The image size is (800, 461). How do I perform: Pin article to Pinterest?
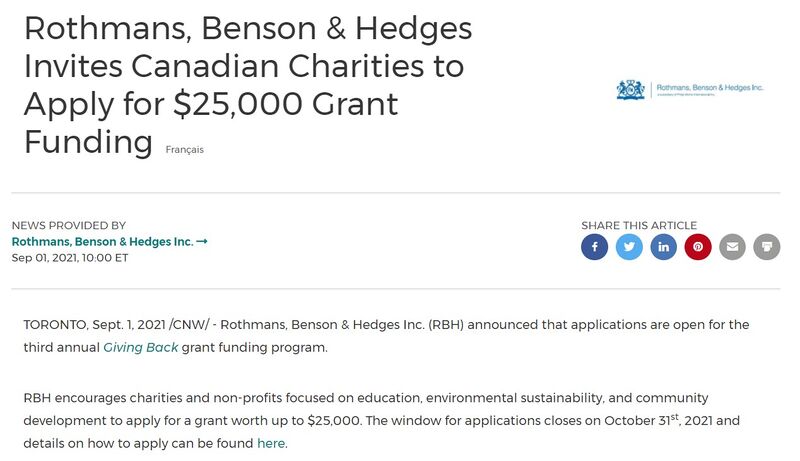click(698, 247)
